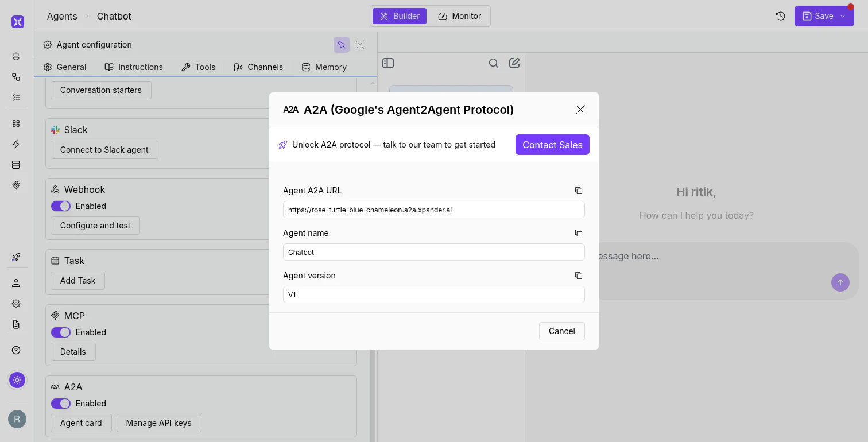Close the A2A dialog with X

point(580,110)
